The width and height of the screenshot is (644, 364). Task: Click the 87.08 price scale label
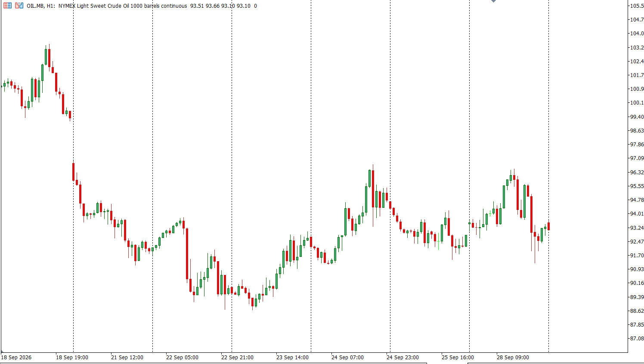point(637,339)
